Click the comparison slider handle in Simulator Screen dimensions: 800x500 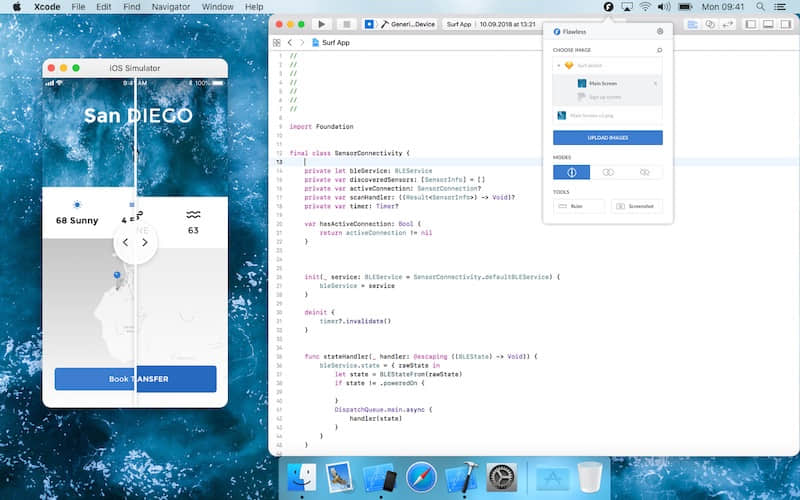tap(135, 242)
